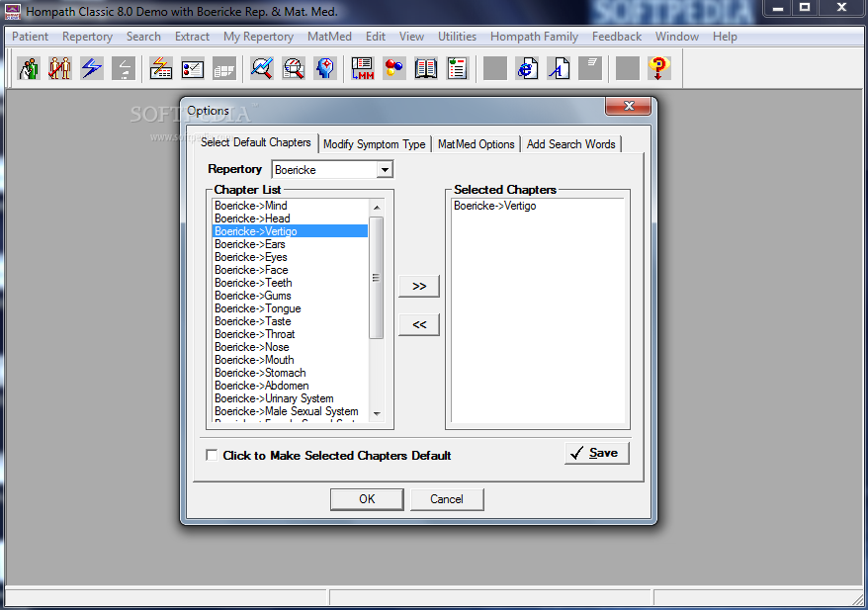Open the patient and doctor toolbar icon

pyautogui.click(x=29, y=68)
